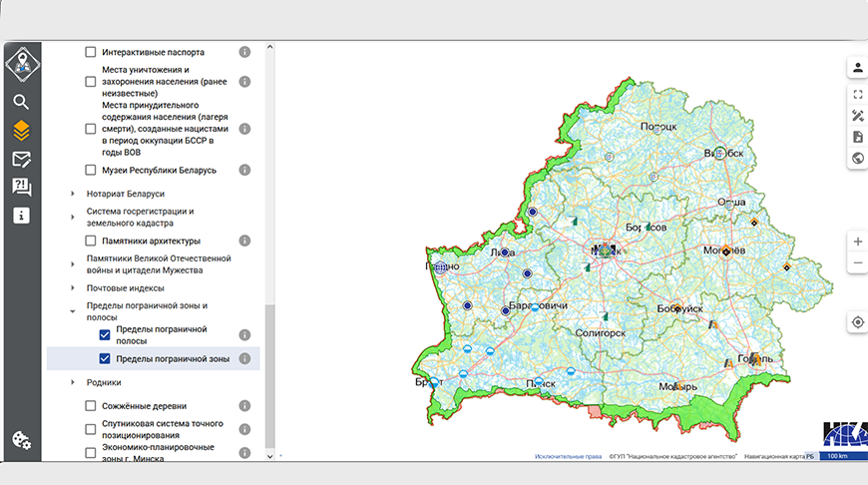Image resolution: width=868 pixels, height=485 pixels.
Task: Select Почтовые индексы tree label
Action: click(125, 287)
